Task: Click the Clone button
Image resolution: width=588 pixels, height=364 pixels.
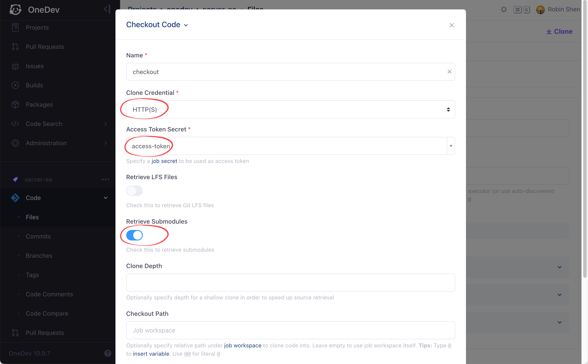Action: 559,31
